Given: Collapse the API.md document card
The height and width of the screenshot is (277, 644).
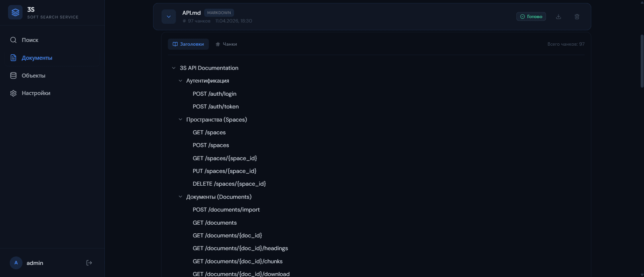Looking at the screenshot, I should click(169, 16).
